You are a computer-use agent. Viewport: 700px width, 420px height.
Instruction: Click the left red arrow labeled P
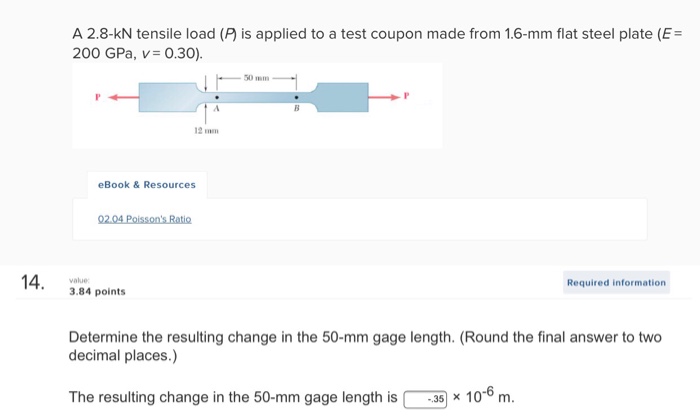124,97
